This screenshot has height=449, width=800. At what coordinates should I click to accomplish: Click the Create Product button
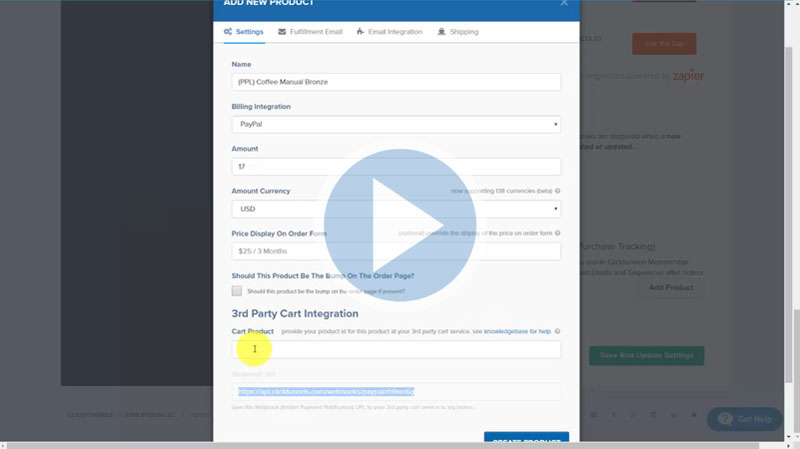526,441
